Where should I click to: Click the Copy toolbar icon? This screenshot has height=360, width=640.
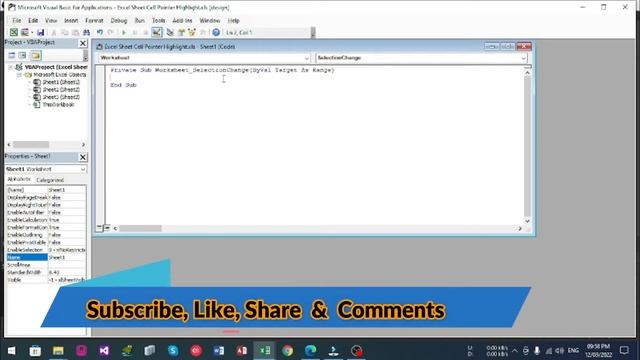[x=64, y=32]
